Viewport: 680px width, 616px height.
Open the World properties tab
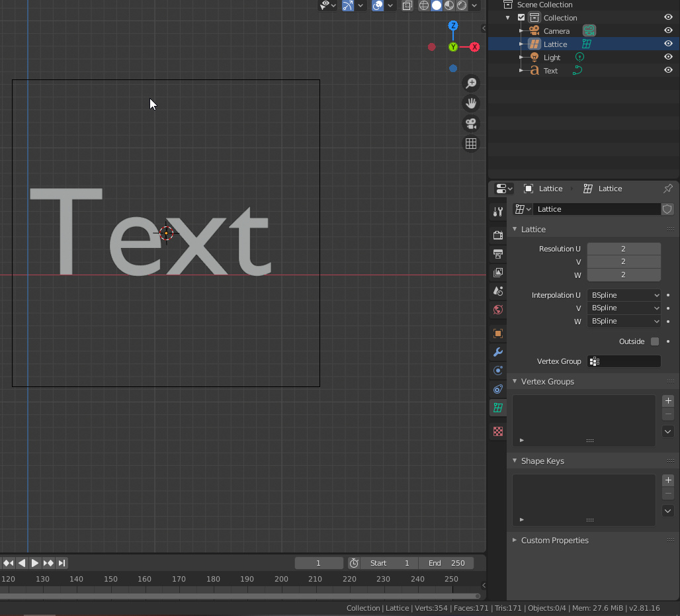498,310
